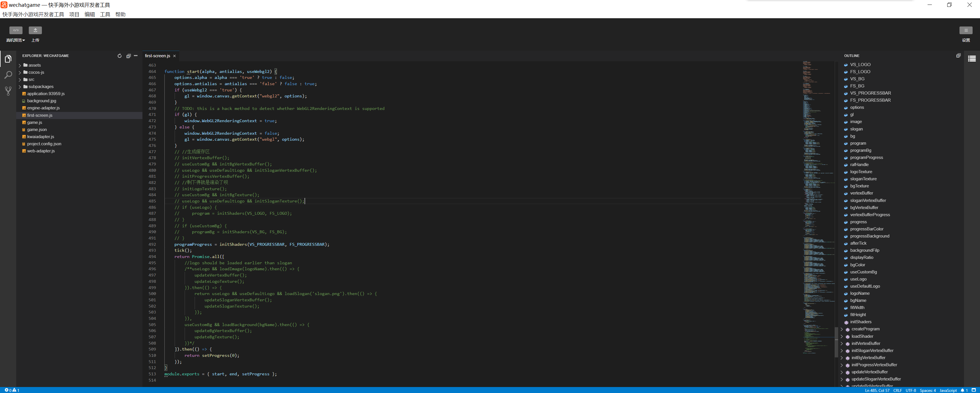This screenshot has width=980, height=393.
Task: Open game.json in the explorer
Action: click(37, 130)
